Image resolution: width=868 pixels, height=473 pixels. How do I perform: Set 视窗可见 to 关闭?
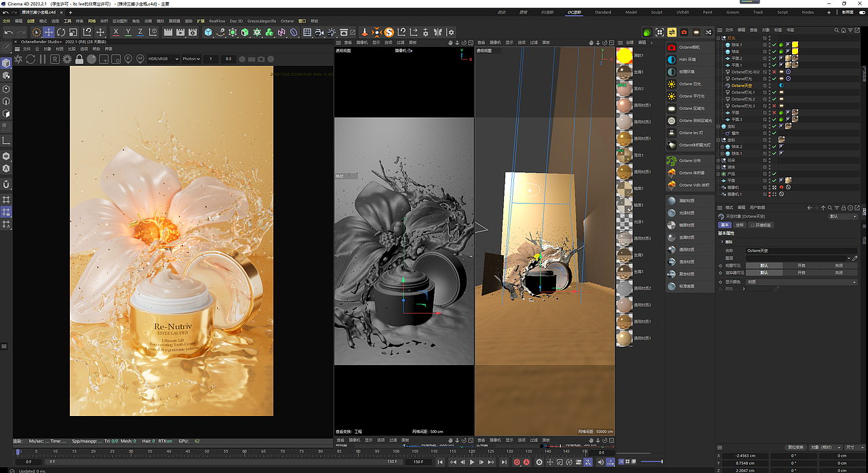pyautogui.click(x=839, y=265)
